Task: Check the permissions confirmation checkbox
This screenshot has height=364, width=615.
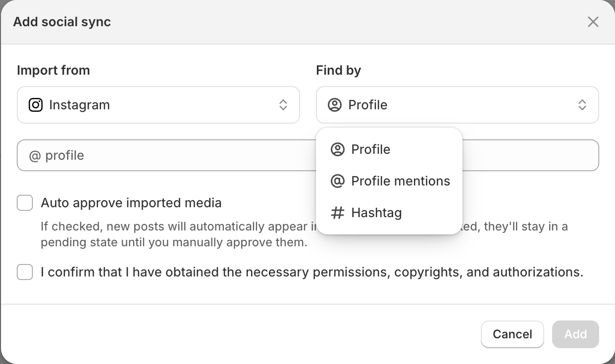Action: [25, 272]
